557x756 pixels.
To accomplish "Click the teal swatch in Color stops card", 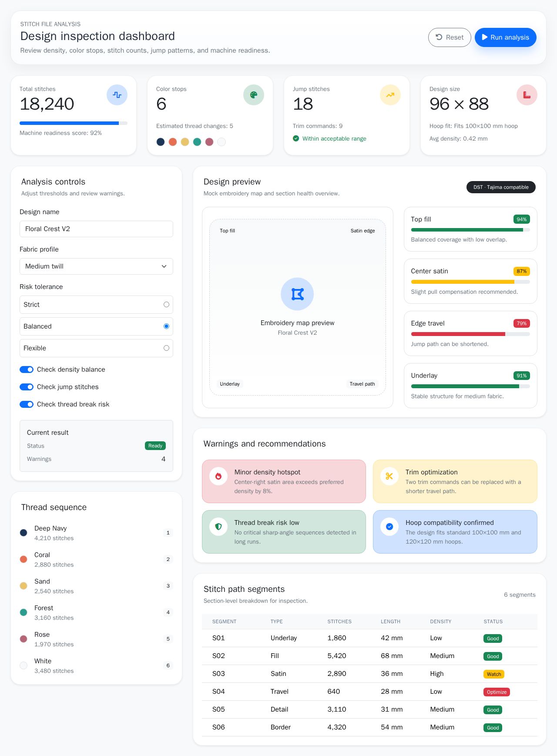I will tap(197, 142).
